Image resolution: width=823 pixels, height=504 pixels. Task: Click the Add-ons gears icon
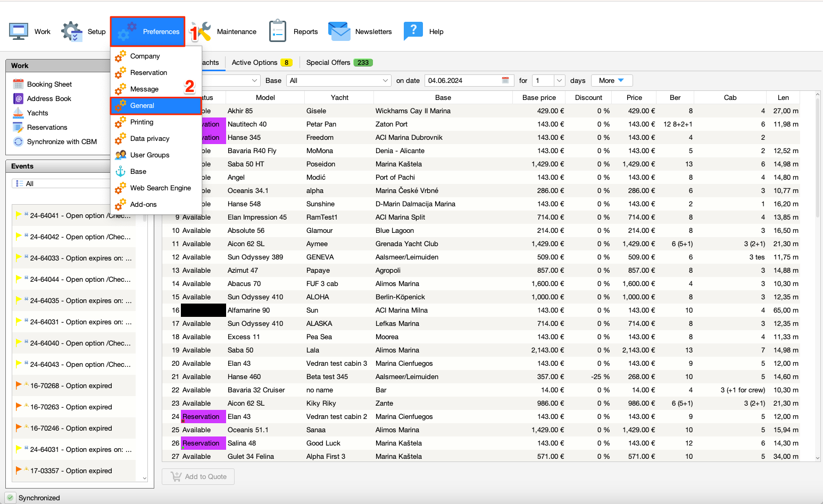121,204
